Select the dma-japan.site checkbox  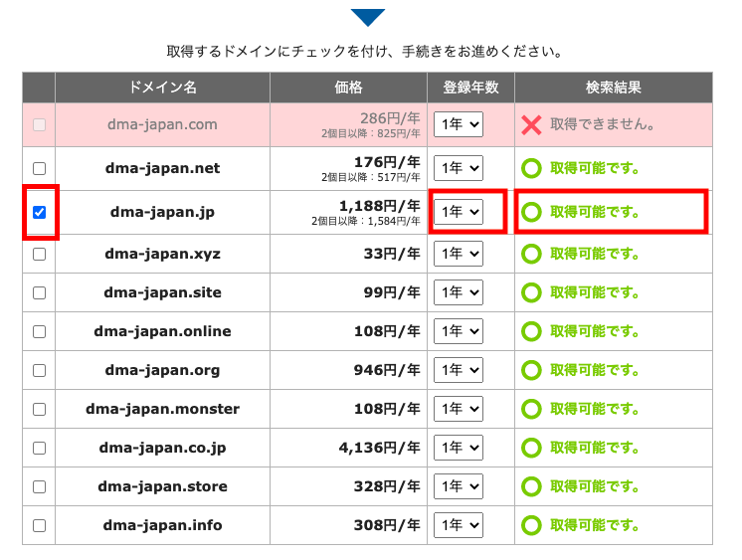(39, 292)
